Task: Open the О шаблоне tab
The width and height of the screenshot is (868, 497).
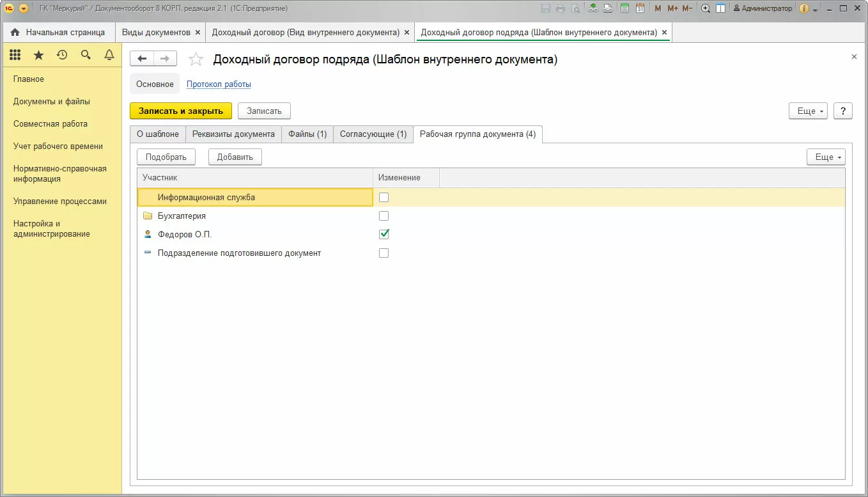Action: (x=158, y=134)
